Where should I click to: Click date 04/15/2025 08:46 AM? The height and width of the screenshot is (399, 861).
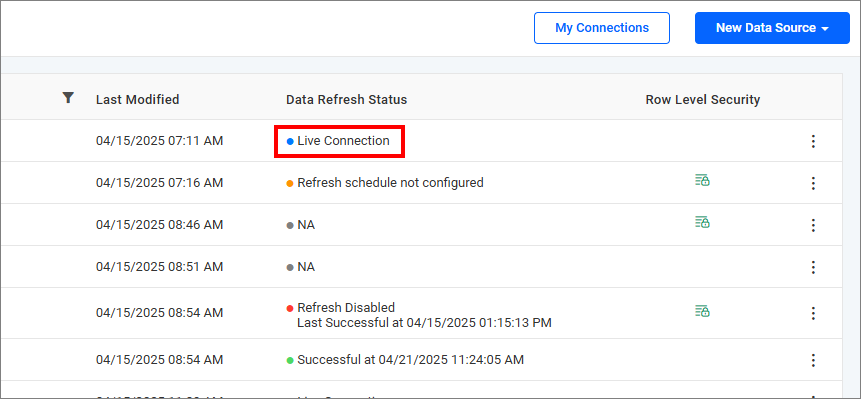tap(159, 225)
